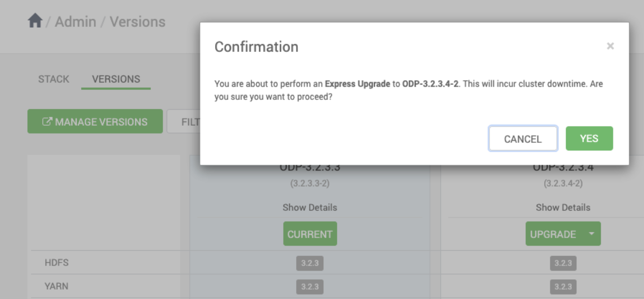The image size is (644, 299).
Task: Show Details for ODP-3.2.3.3
Action: point(309,207)
